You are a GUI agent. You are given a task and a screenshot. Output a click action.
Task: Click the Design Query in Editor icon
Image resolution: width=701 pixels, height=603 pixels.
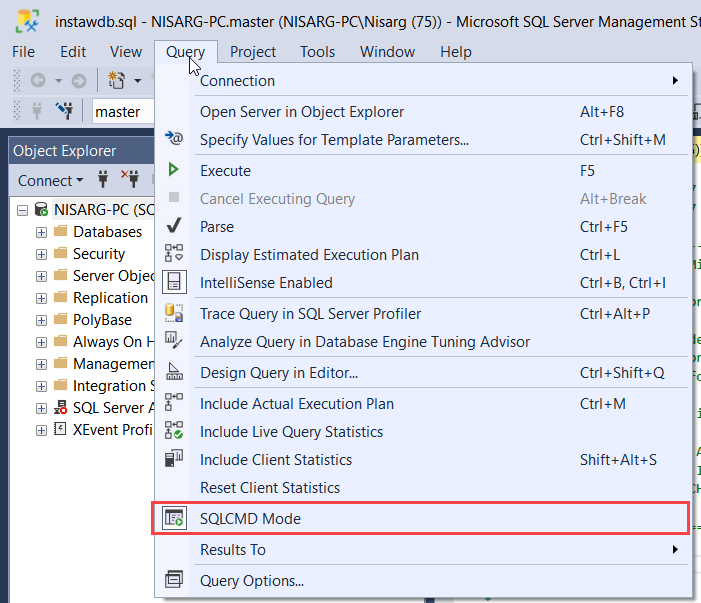(x=174, y=373)
